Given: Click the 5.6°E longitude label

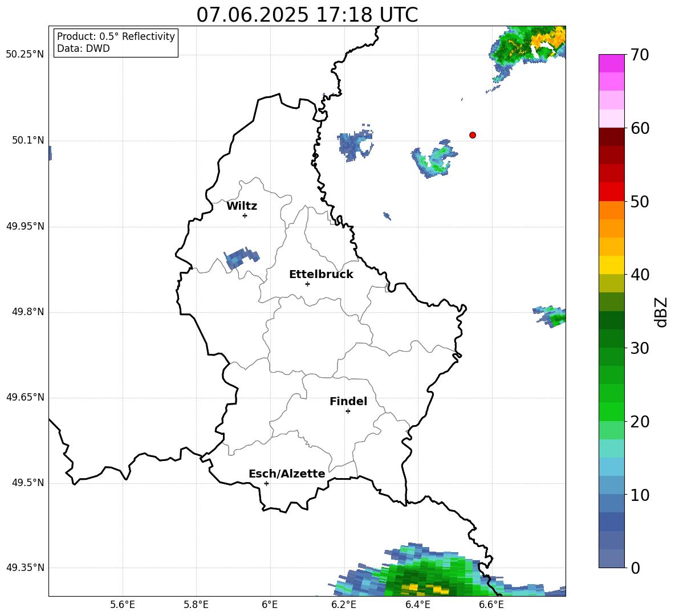Looking at the screenshot, I should [123, 605].
